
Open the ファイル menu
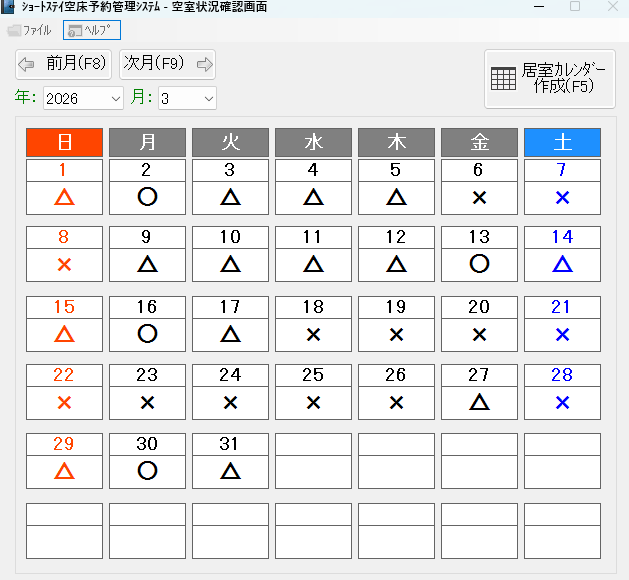click(30, 30)
